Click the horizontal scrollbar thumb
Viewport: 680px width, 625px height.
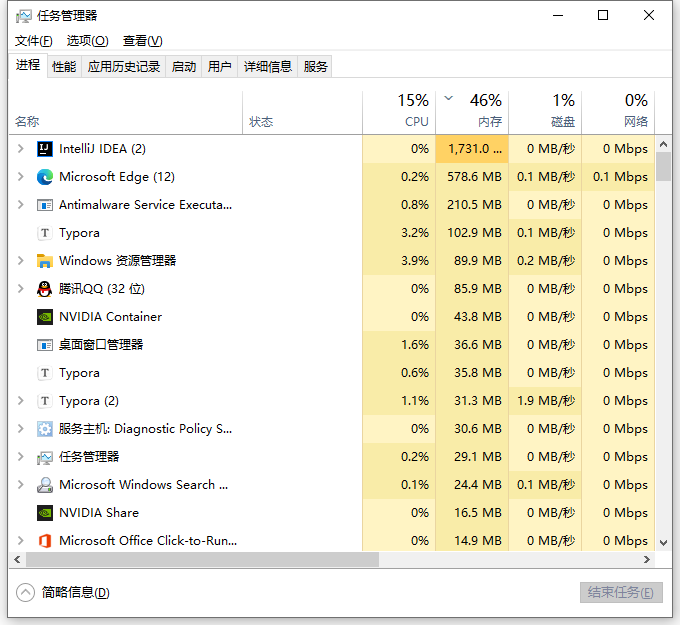coord(203,560)
